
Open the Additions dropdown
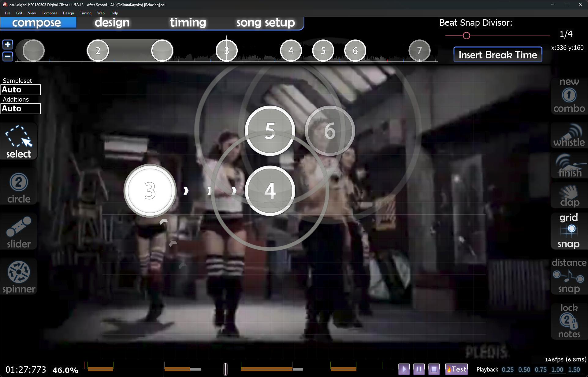point(20,109)
